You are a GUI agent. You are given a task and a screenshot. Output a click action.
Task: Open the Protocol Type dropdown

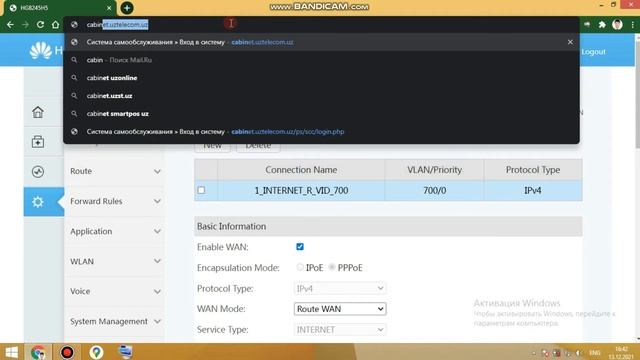point(340,288)
